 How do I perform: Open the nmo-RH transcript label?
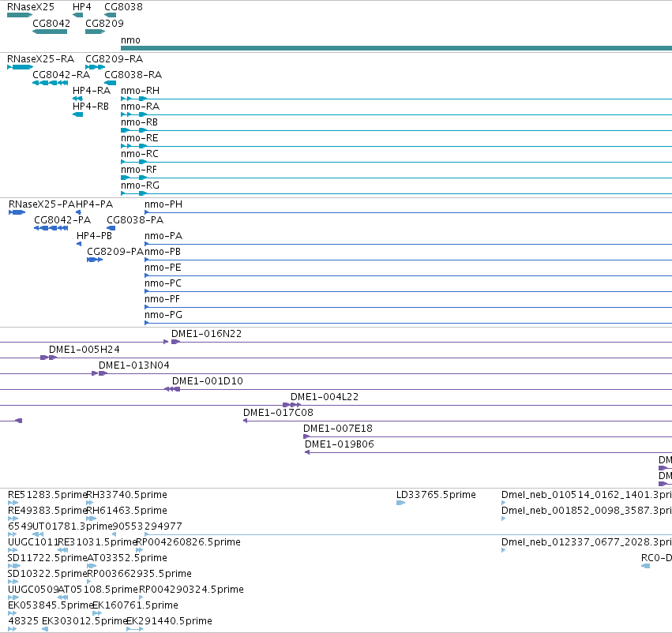point(140,90)
